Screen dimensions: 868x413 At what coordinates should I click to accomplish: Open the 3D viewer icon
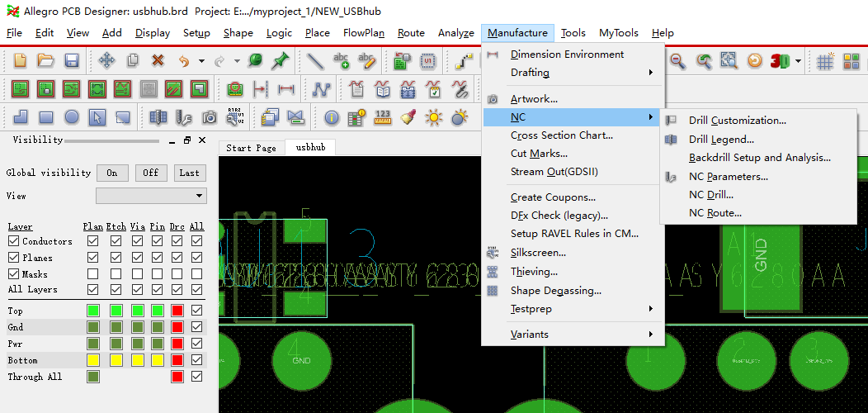click(x=781, y=60)
